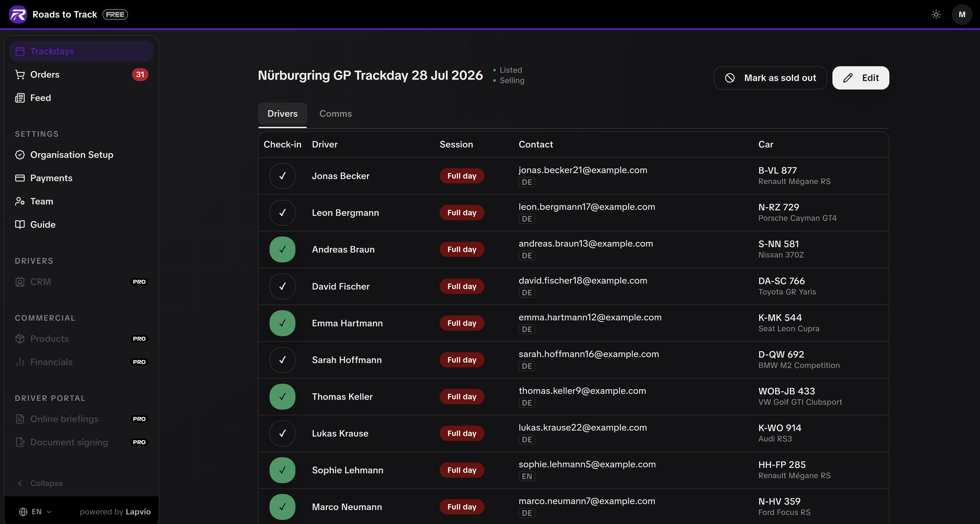This screenshot has height=524, width=980.
Task: Open the EN language dropdown chevron
Action: click(x=49, y=512)
